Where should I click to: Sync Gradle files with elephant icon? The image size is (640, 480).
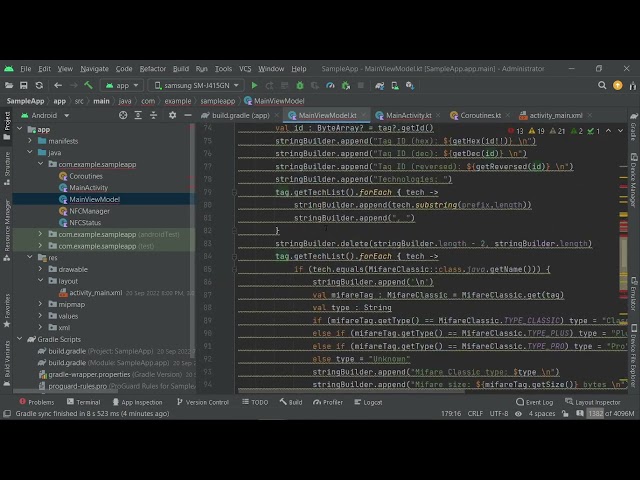(x=380, y=85)
